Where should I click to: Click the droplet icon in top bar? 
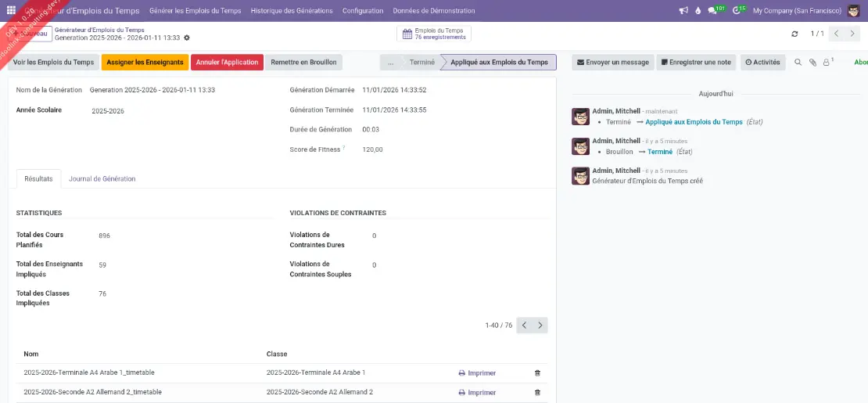click(698, 11)
